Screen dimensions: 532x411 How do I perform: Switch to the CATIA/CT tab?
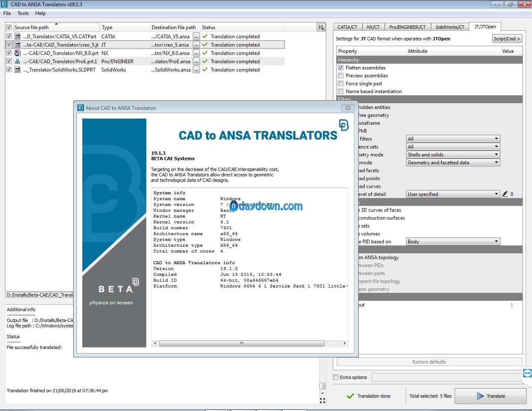[347, 27]
